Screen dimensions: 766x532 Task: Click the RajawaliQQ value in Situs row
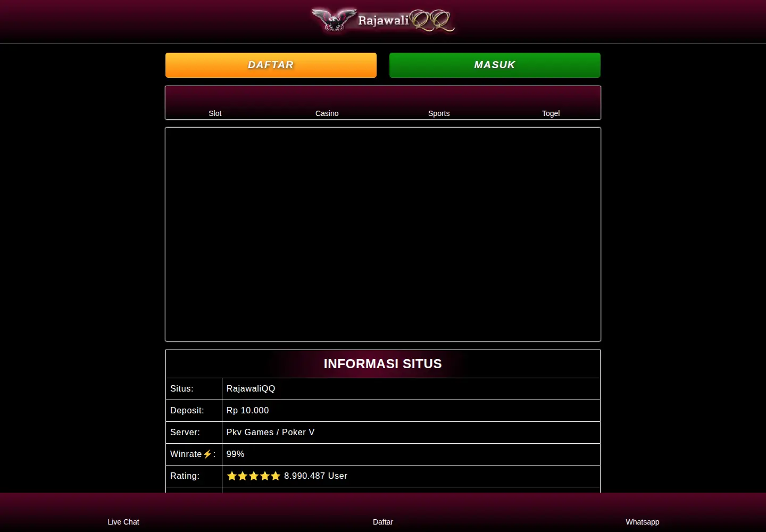(251, 389)
